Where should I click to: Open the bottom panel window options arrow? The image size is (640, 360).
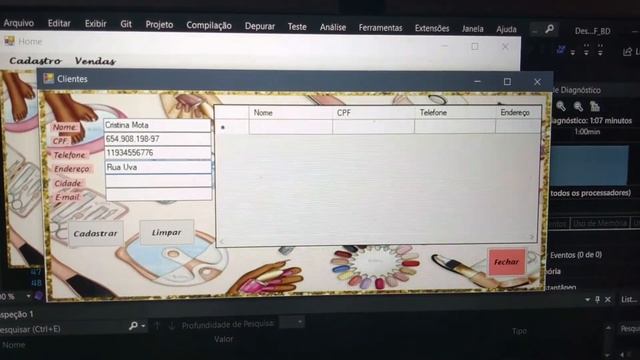pyautogui.click(x=587, y=300)
